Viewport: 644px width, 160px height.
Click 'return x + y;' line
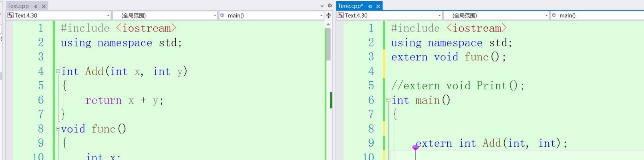pyautogui.click(x=124, y=100)
